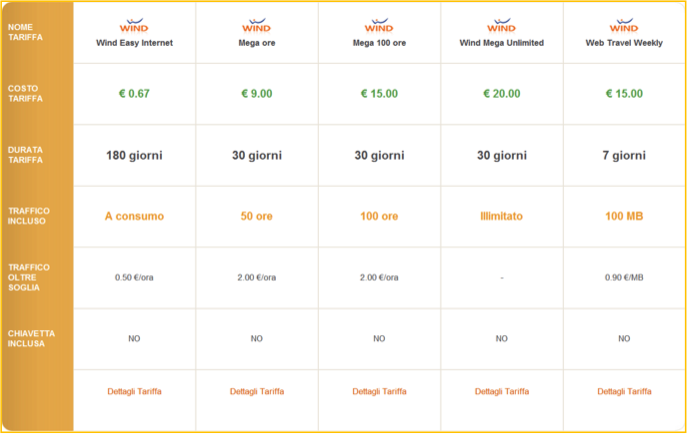Viewport: 687px width, 434px height.
Task: Open Dettagli Tariffa for Wind Mega Unlimited
Action: pos(502,392)
